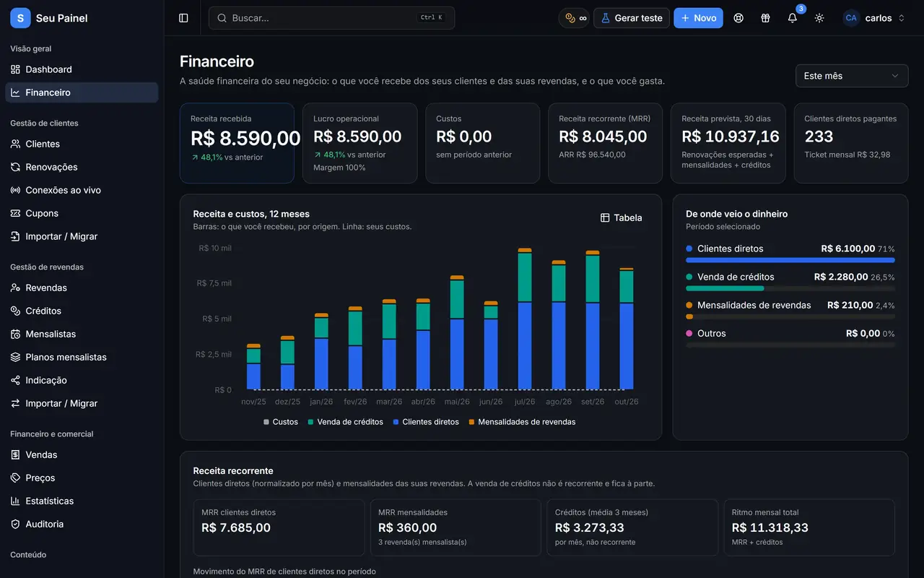The height and width of the screenshot is (578, 924).
Task: Click the Receita recorrente (MRR) card
Action: coord(605,143)
